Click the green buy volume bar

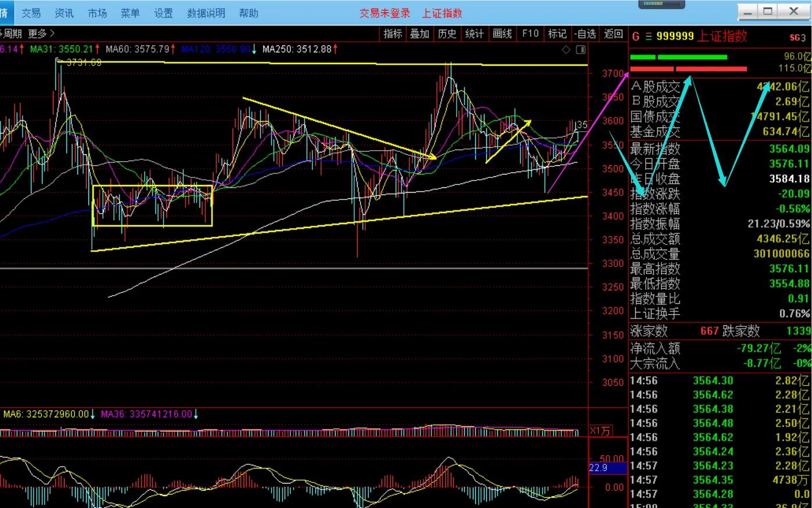point(678,57)
